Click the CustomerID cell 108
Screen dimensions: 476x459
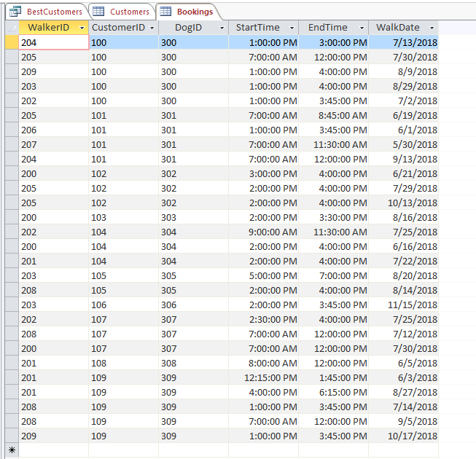point(123,363)
